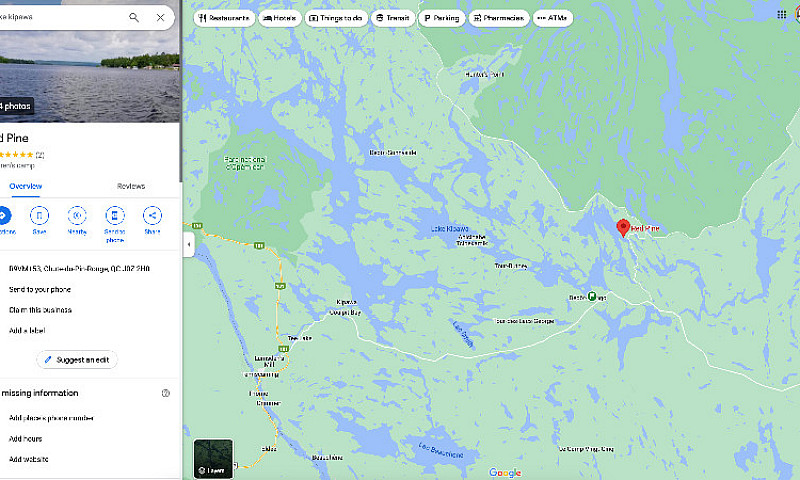
Task: Collapse the side panel arrow
Action: (189, 244)
